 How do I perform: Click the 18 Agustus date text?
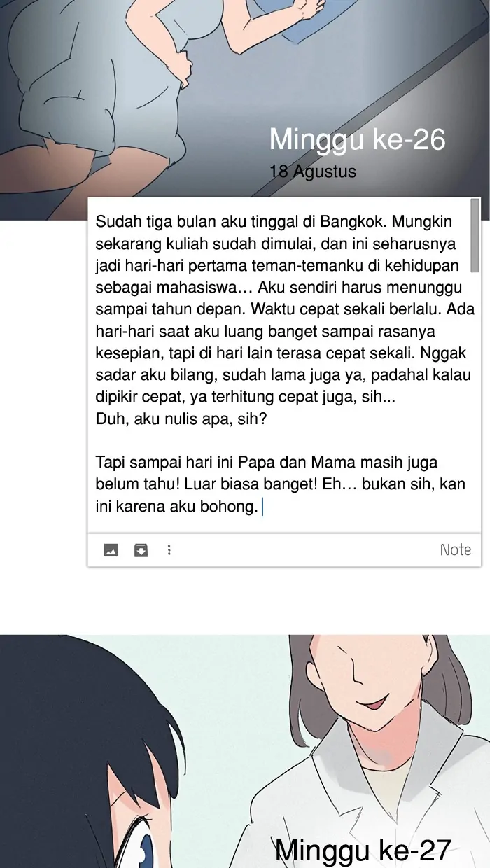(313, 171)
